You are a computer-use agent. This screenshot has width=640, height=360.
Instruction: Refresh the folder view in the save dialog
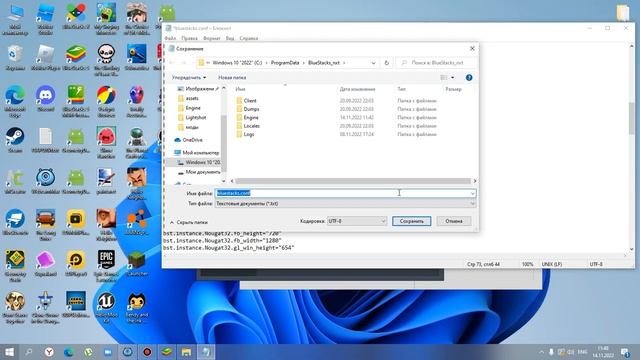(x=386, y=62)
